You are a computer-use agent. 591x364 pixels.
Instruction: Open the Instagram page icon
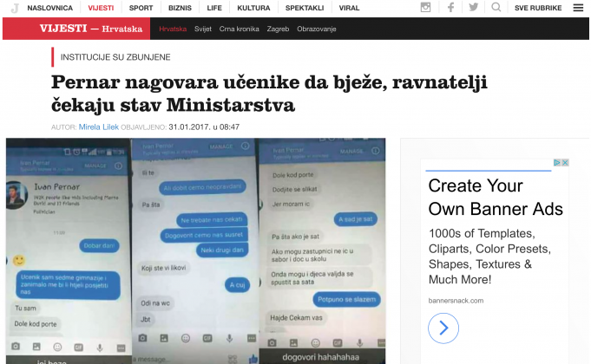pos(425,7)
